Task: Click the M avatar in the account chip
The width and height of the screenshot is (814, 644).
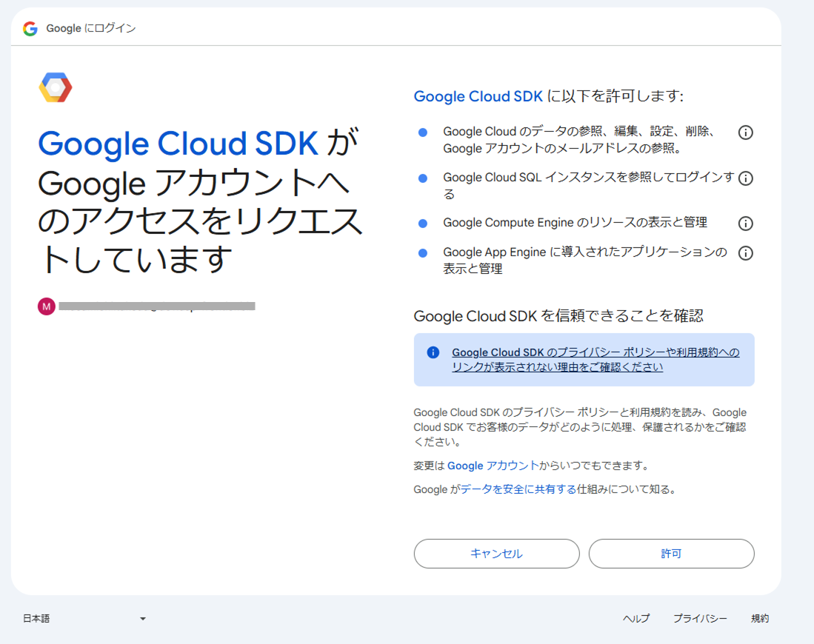Action: click(46, 306)
